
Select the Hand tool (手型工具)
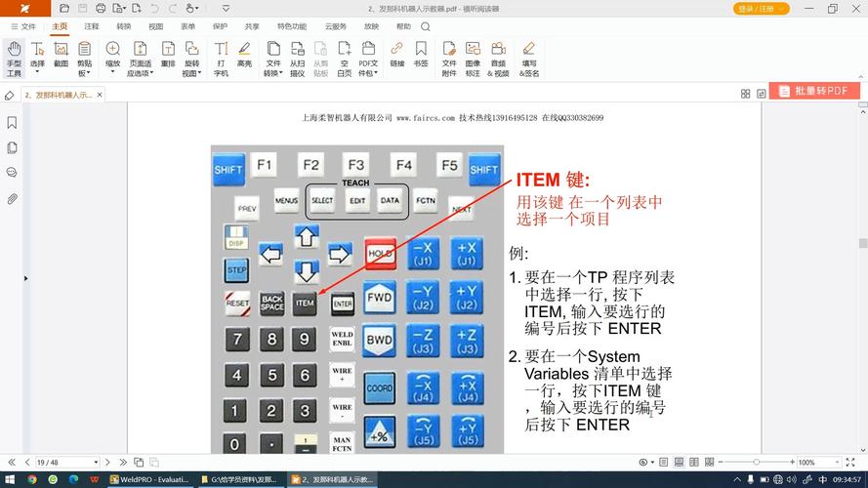[14, 59]
